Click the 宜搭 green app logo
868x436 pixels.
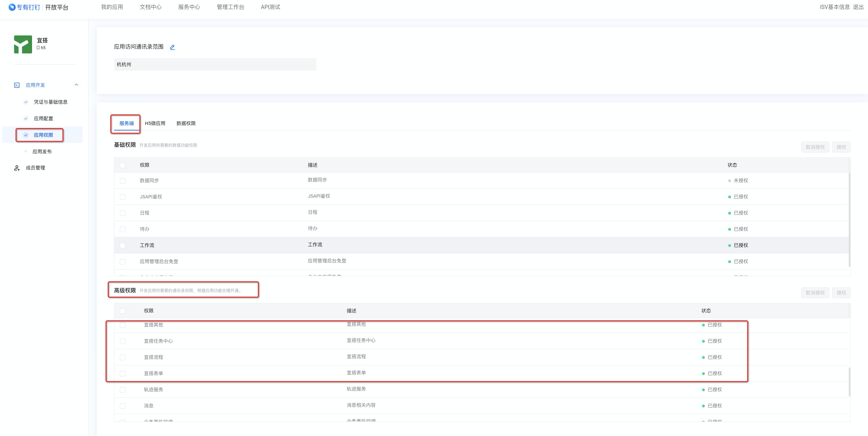[x=23, y=44]
